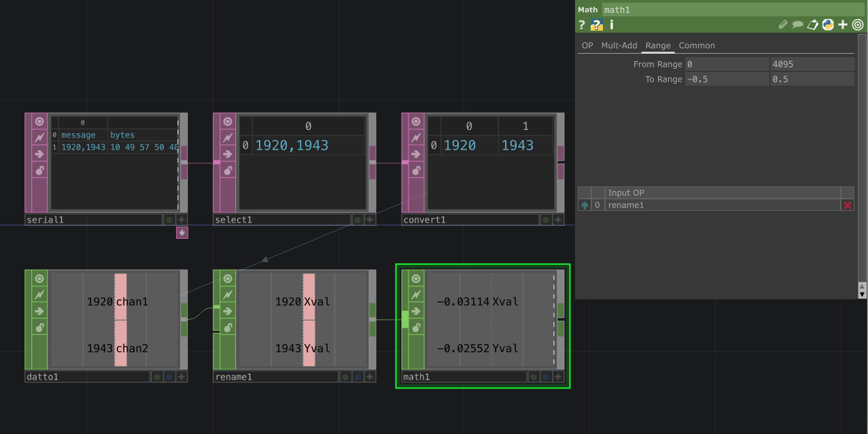The height and width of the screenshot is (434, 868).
Task: Click the copy parameters clipboard icon
Action: click(x=812, y=24)
